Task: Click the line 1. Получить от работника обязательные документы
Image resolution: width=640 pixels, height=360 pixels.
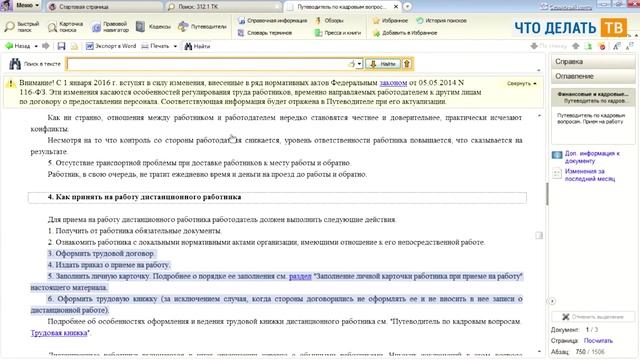Action: click(135, 231)
